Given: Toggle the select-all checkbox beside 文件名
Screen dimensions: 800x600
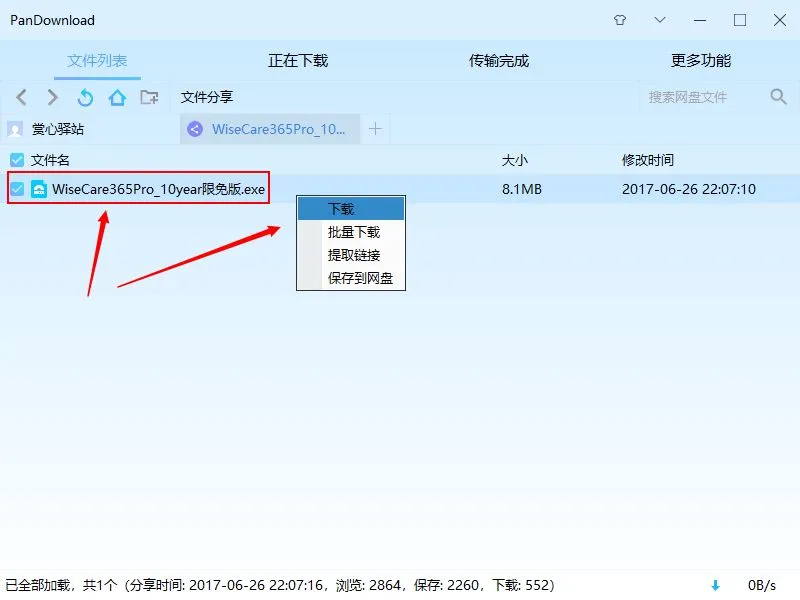Looking at the screenshot, I should [17, 160].
